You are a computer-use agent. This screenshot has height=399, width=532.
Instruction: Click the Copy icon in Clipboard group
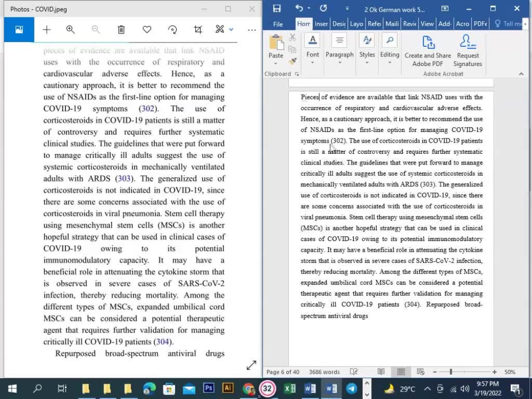point(292,49)
